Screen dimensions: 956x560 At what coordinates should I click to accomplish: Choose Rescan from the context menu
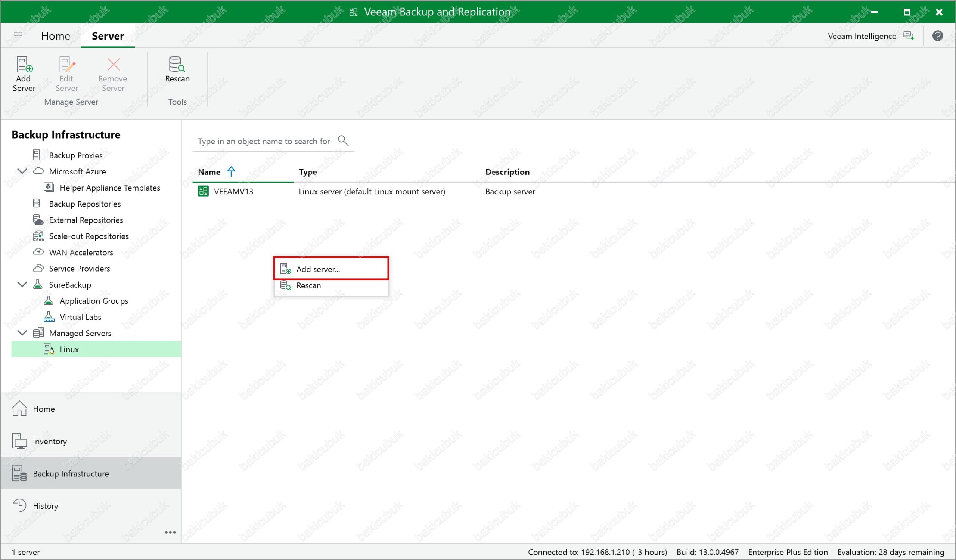click(308, 285)
